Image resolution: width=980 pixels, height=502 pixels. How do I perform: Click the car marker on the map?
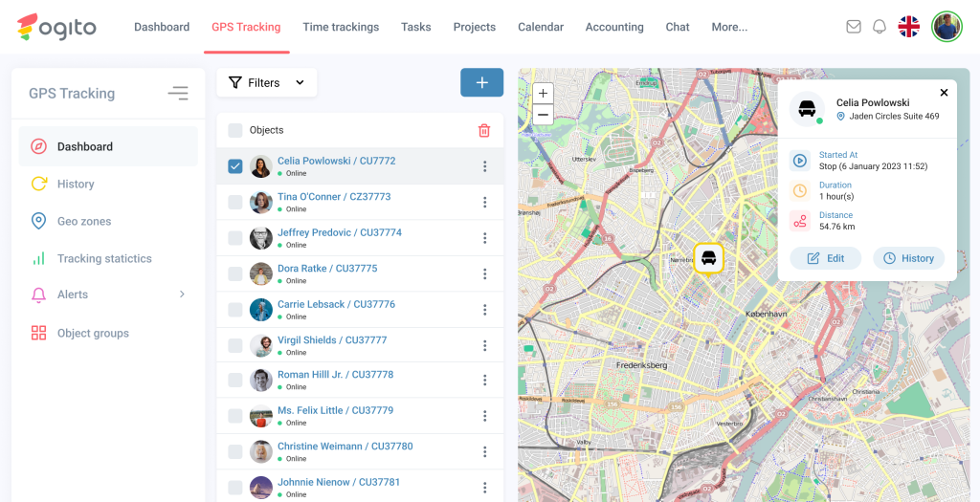tap(708, 257)
